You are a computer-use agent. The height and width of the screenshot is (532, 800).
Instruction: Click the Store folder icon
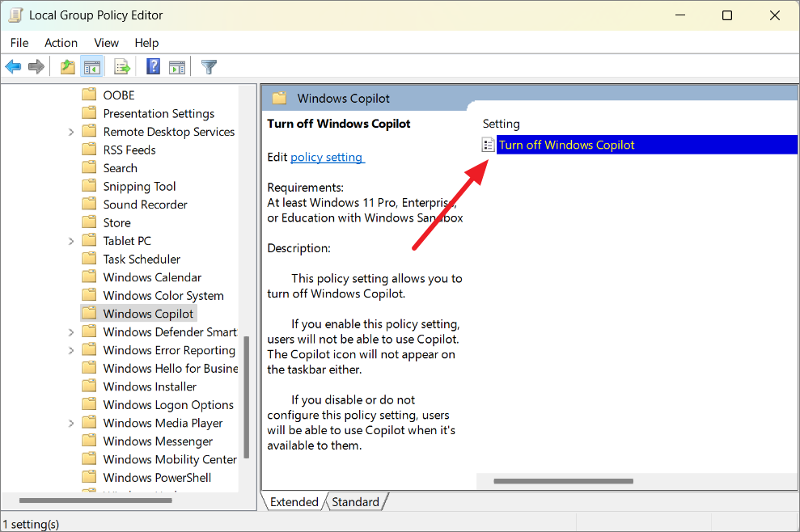point(89,222)
